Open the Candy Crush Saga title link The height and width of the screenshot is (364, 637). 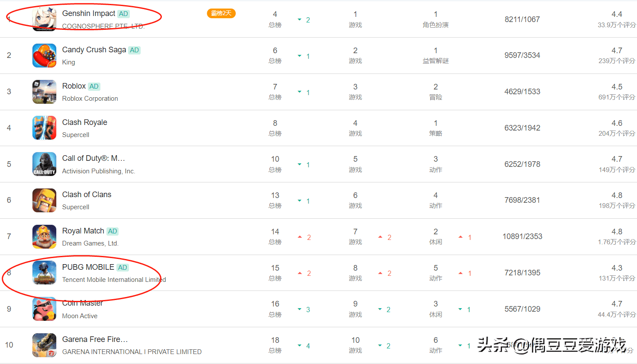94,50
